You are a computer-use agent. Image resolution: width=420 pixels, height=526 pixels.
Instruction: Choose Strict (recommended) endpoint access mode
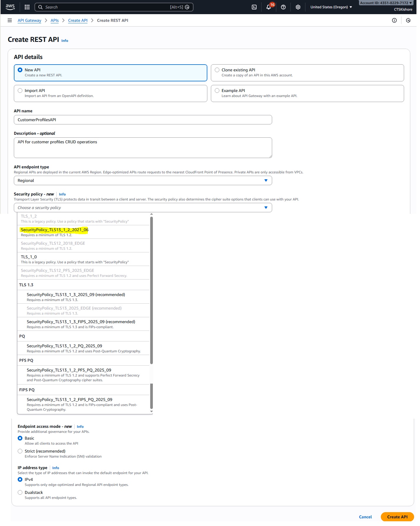(x=20, y=451)
